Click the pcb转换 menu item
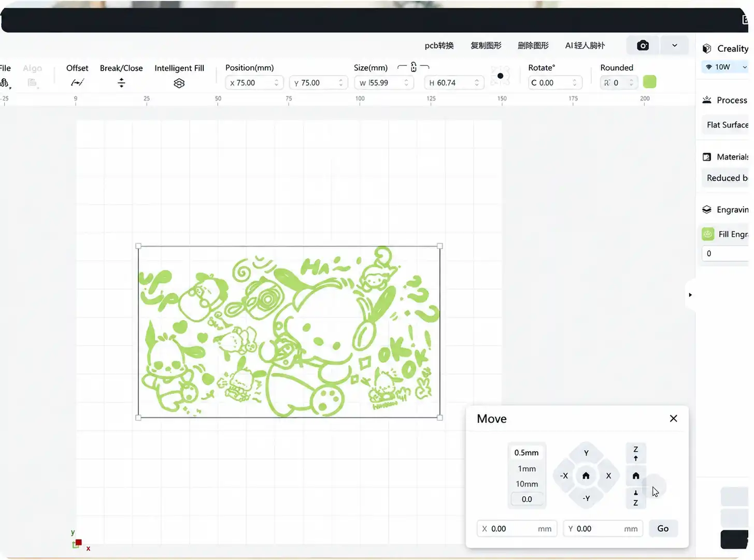The image size is (754, 560). pos(439,46)
